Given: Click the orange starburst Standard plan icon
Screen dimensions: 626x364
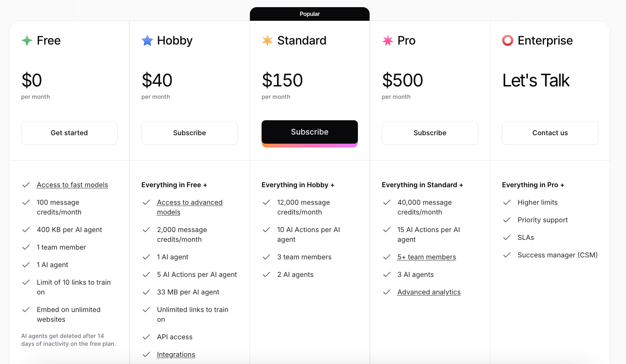Looking at the screenshot, I should click(x=267, y=41).
